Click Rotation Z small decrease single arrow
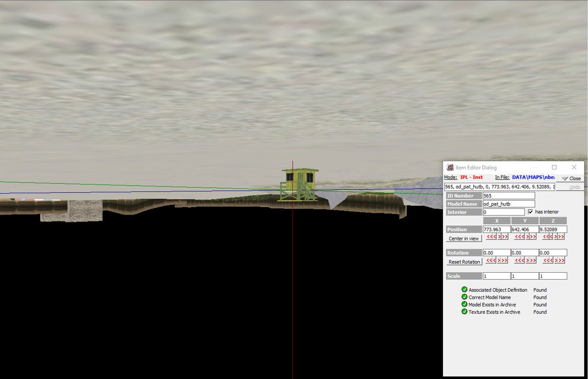588x379 pixels. (x=551, y=260)
